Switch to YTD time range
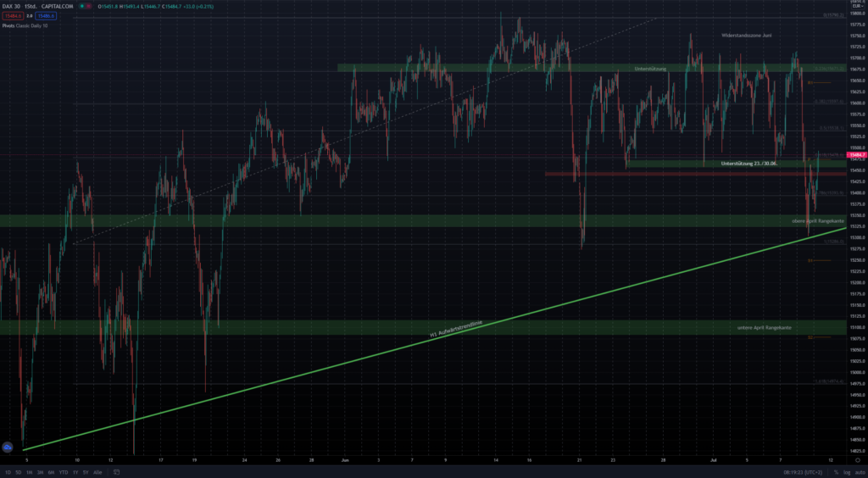The width and height of the screenshot is (868, 478). (62, 471)
